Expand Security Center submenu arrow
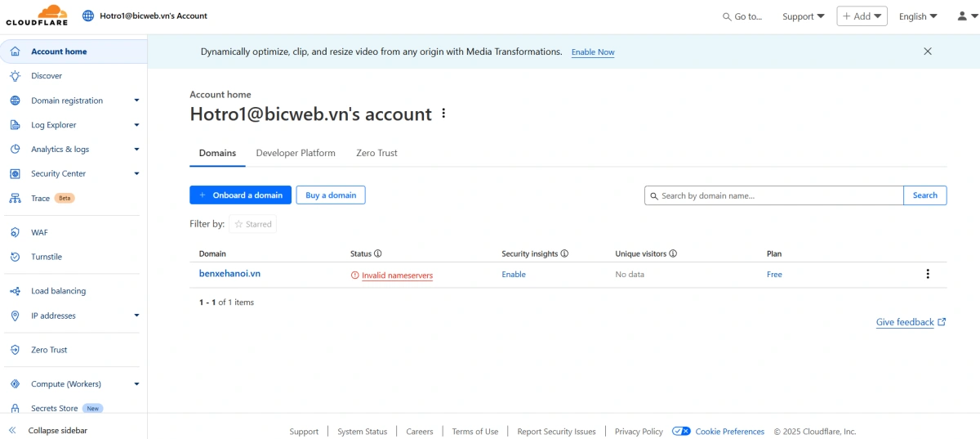This screenshot has width=980, height=439. [x=136, y=173]
